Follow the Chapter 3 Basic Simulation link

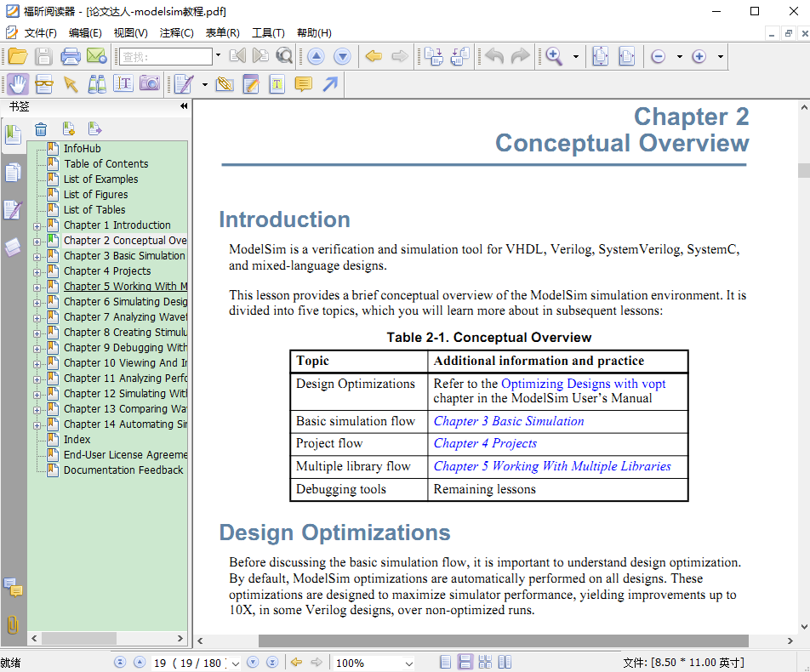508,421
